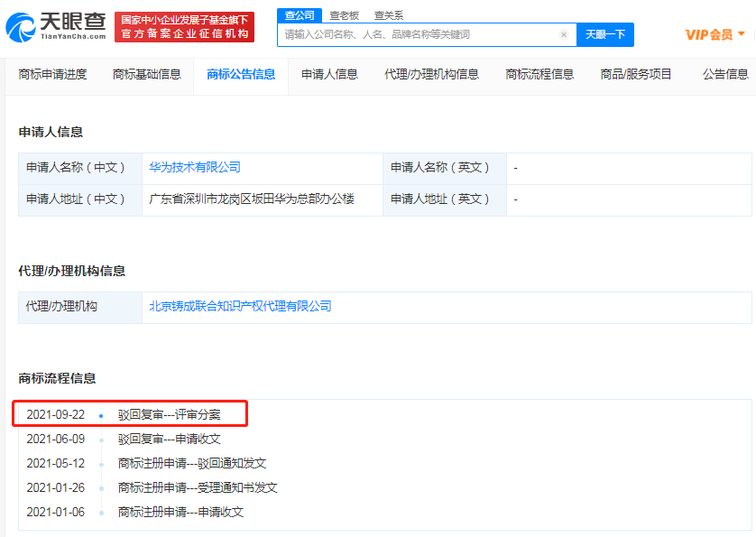The image size is (756, 537).
Task: Open the 商标基础信息 tab
Action: (x=146, y=74)
